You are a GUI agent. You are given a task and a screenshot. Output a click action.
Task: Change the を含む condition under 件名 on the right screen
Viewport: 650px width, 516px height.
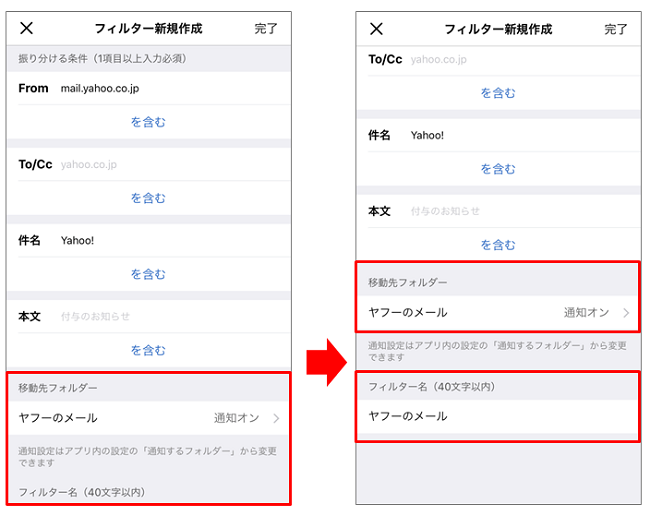coord(498,169)
